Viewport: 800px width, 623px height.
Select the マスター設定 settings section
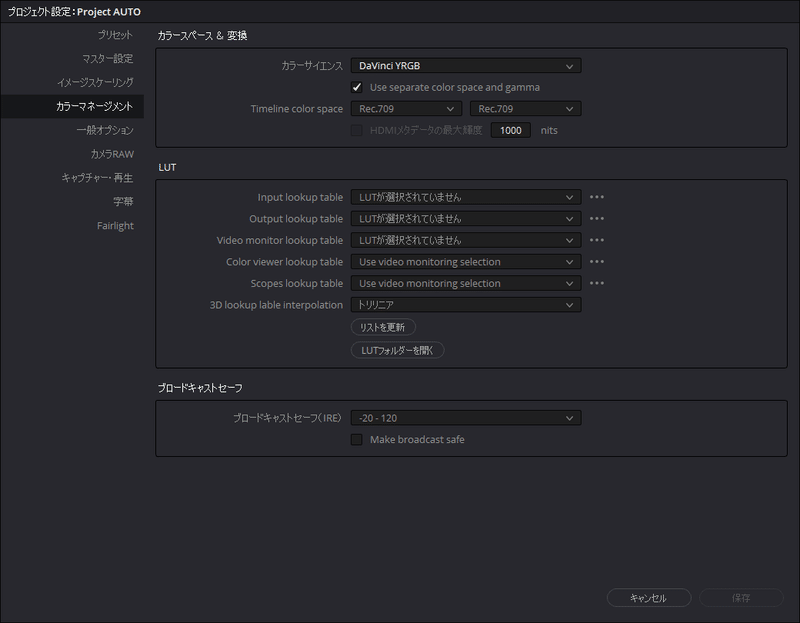pos(108,59)
